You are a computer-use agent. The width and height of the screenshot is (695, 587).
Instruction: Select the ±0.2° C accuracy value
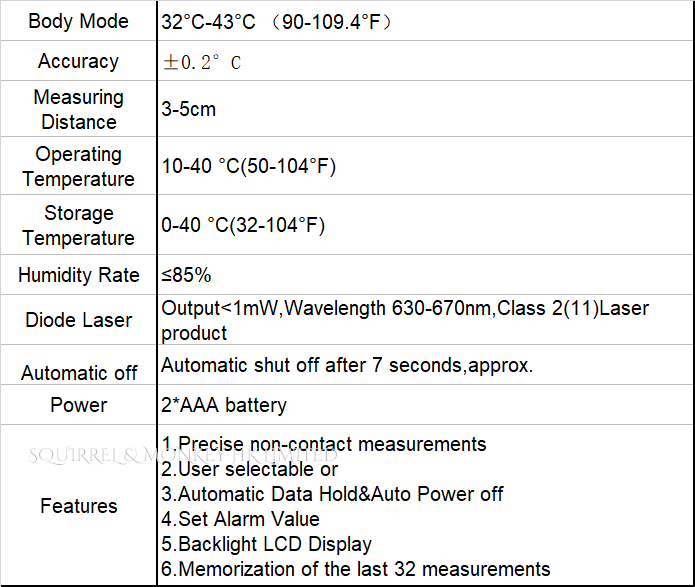click(202, 62)
